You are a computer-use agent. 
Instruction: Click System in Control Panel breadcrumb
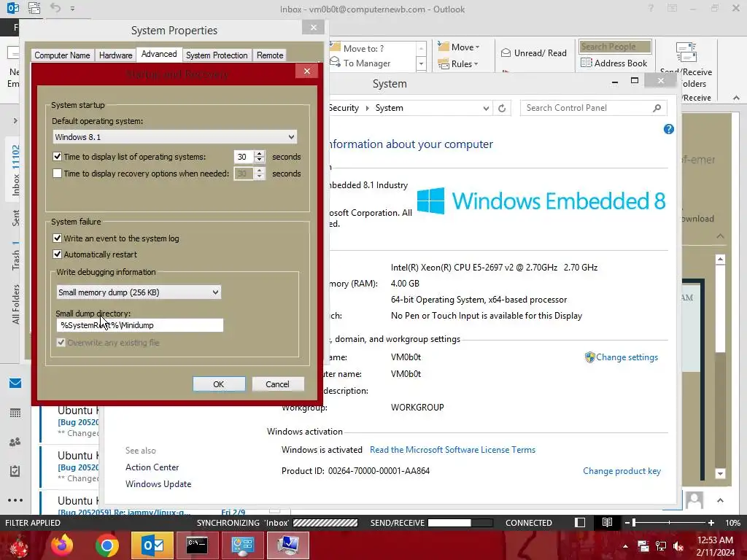point(389,108)
